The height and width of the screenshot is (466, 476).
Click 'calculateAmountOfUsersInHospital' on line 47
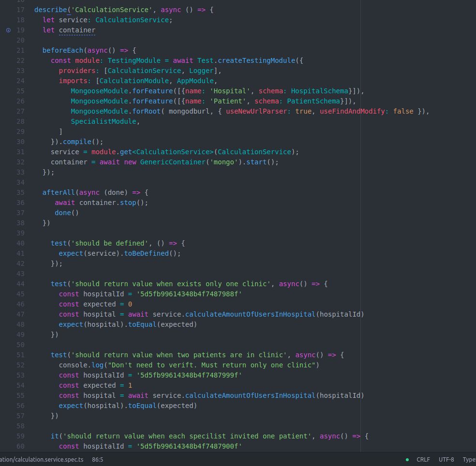tap(250, 314)
